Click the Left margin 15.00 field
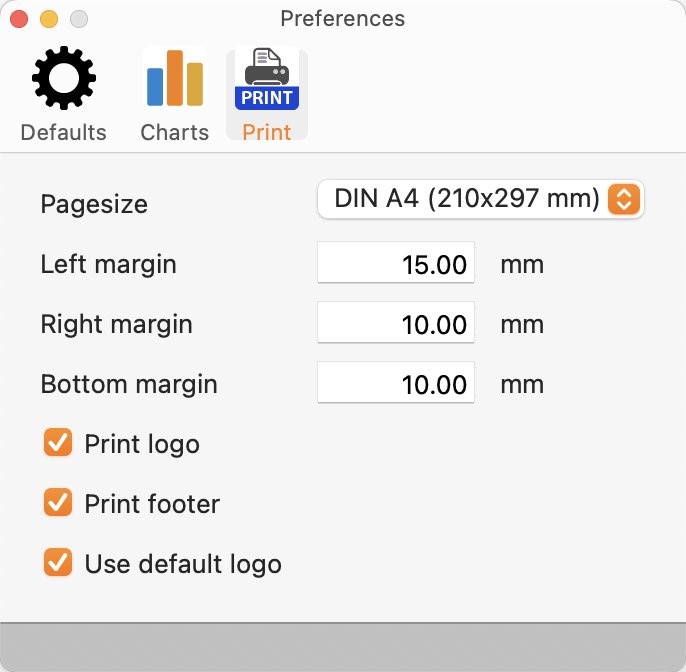 coord(396,262)
